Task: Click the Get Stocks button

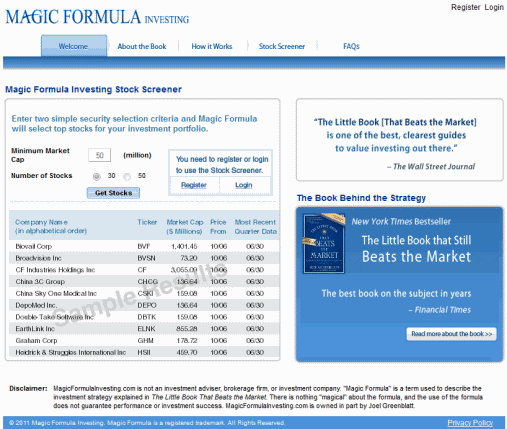Action: click(x=113, y=193)
